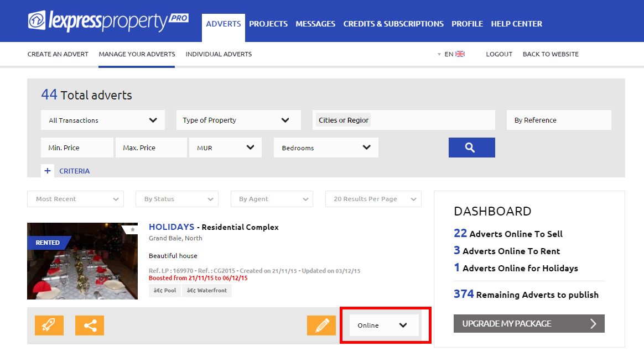This screenshot has width=644, height=352.
Task: Click the By Reference field
Action: pos(559,120)
